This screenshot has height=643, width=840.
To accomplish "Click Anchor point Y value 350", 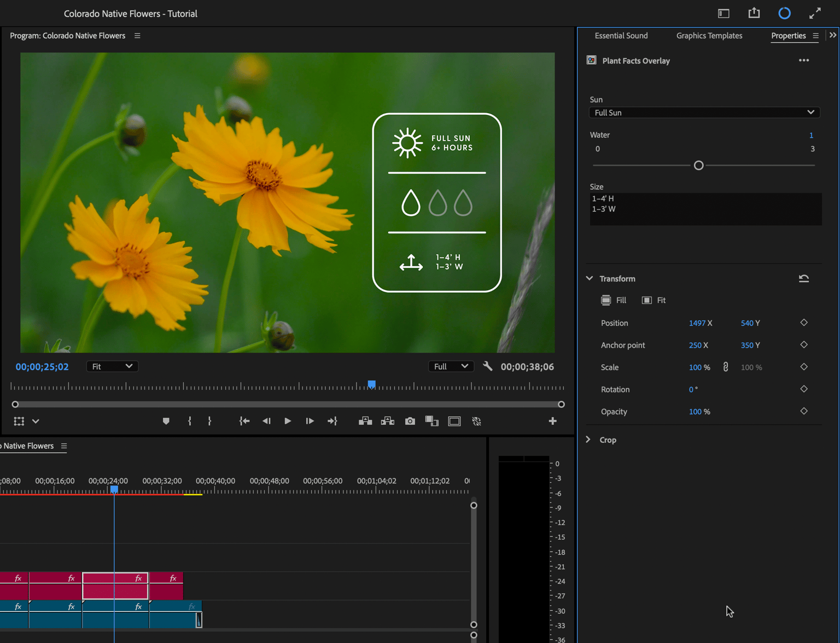I will coord(747,346).
